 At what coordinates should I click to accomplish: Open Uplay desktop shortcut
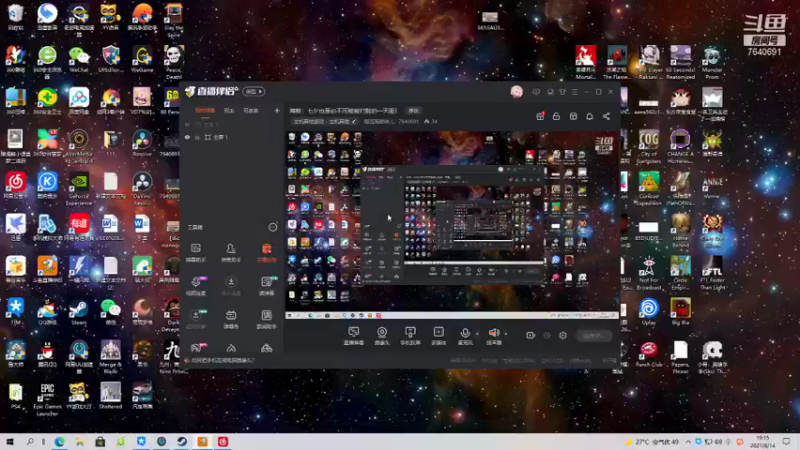coord(648,312)
